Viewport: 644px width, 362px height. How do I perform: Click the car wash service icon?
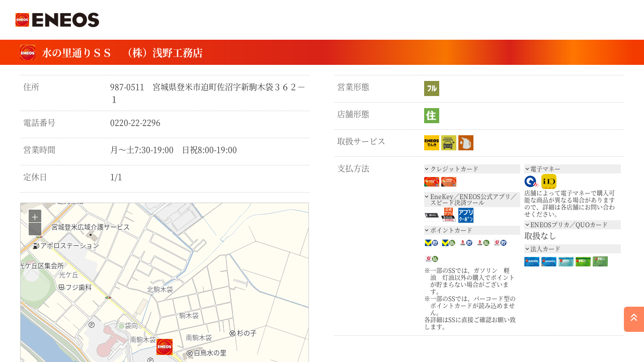(x=448, y=143)
